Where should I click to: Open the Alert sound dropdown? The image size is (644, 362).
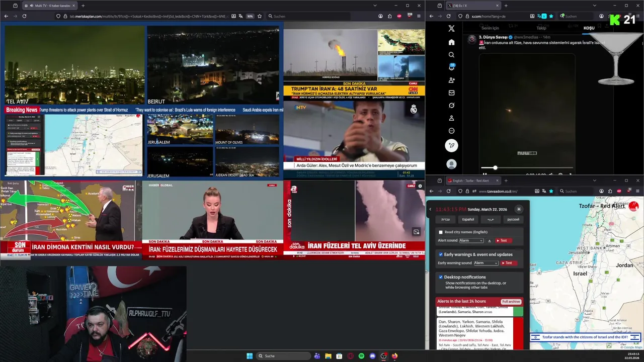[x=471, y=241]
